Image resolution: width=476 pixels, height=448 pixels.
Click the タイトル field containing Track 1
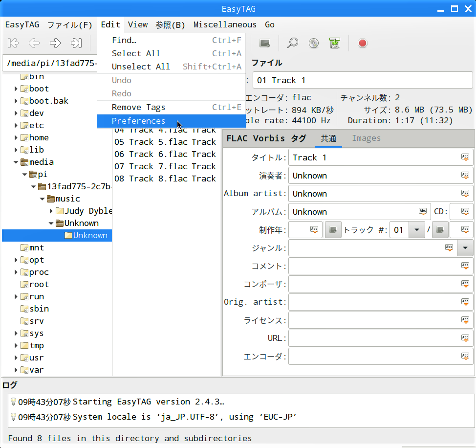pyautogui.click(x=381, y=157)
